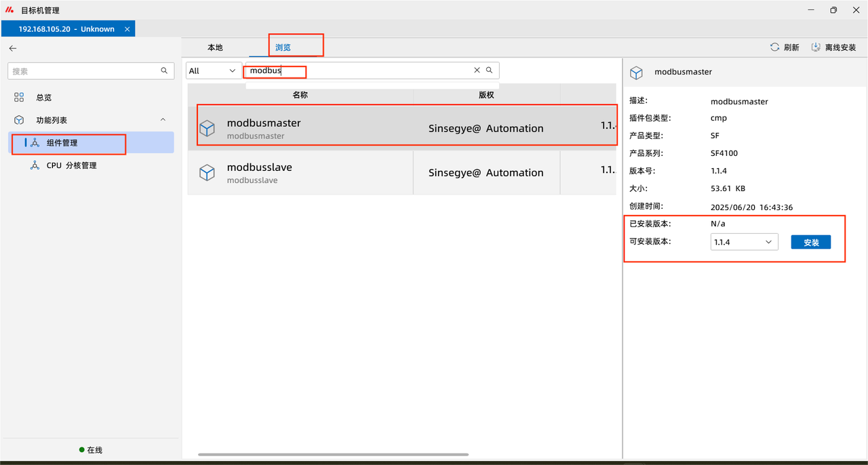Click the search magnifier in sidebar search
The image size is (868, 465).
[164, 70]
